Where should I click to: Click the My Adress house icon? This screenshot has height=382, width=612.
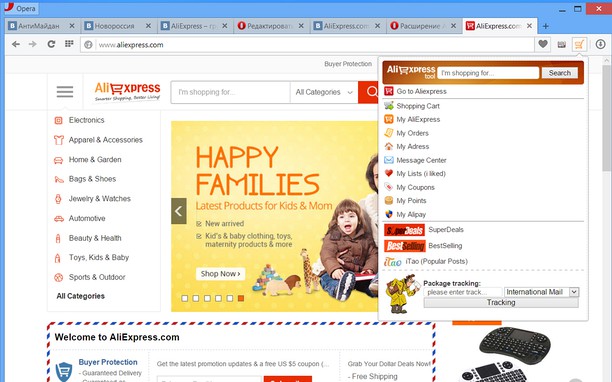coord(389,146)
